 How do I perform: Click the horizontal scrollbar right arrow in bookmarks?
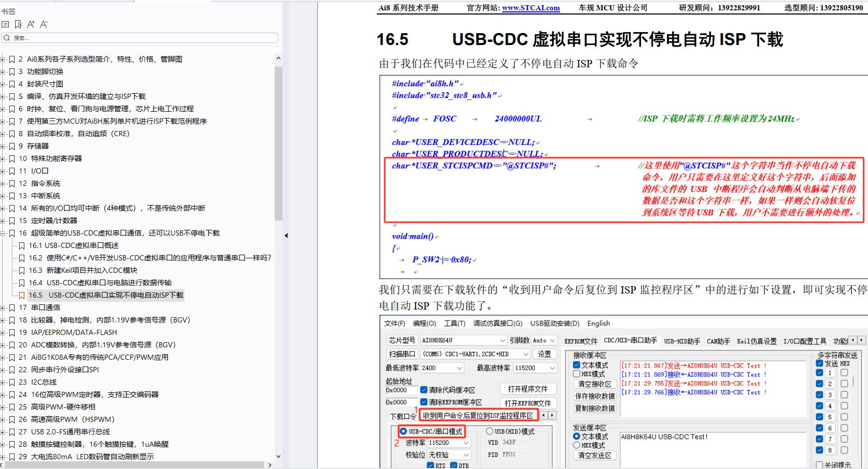pyautogui.click(x=269, y=465)
